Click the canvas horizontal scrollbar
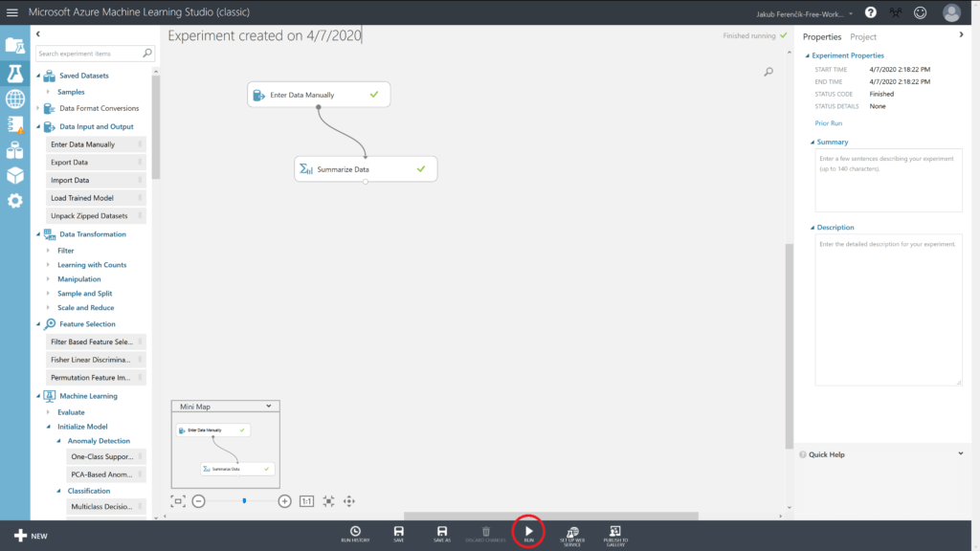This screenshot has width=980, height=551. point(550,516)
